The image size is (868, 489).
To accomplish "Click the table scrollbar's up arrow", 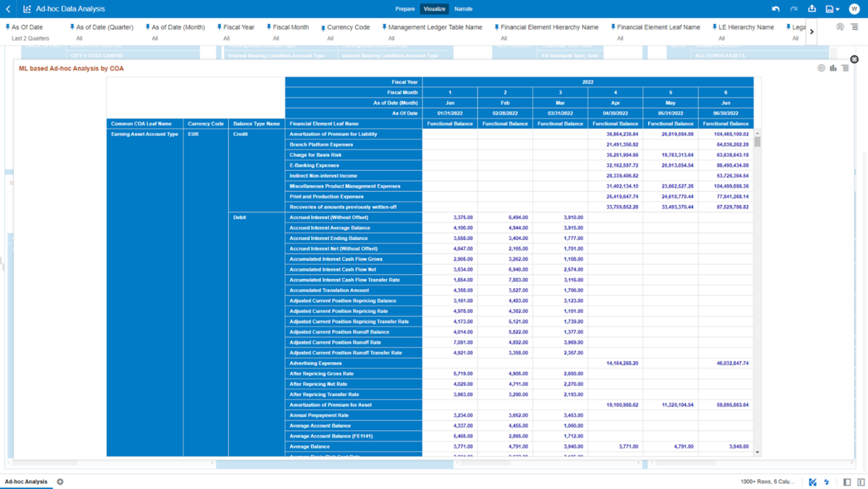I will (x=757, y=133).
